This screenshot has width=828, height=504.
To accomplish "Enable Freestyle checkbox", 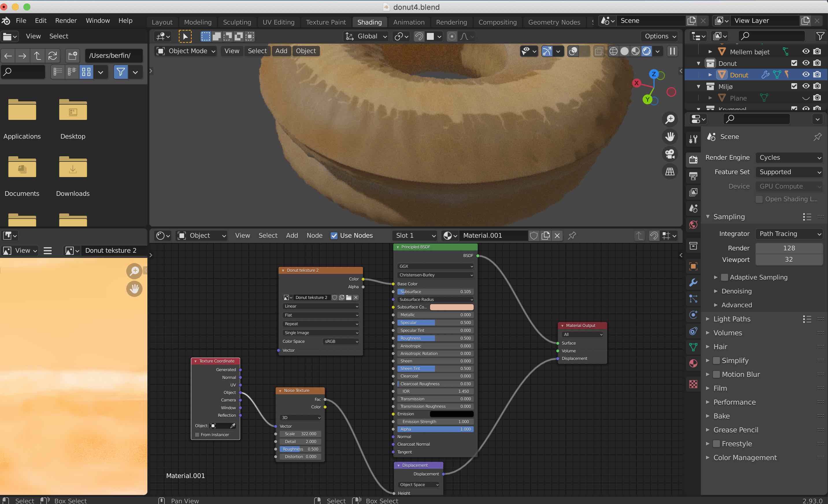I will click(716, 444).
